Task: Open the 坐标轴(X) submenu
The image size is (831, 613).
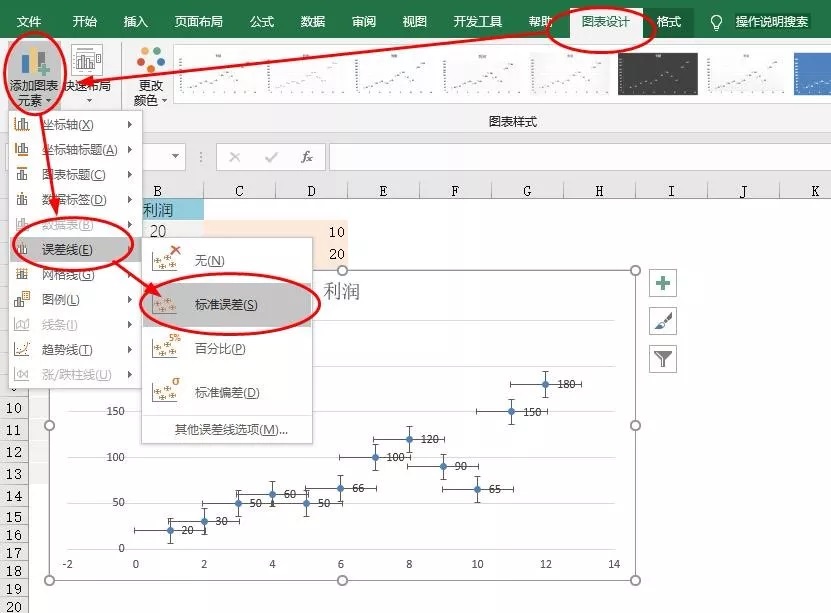Action: pos(75,125)
